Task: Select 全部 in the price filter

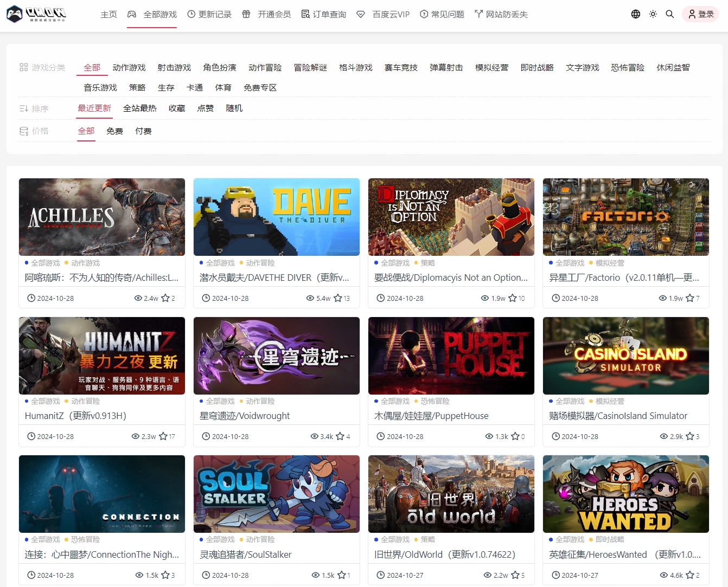Action: pos(86,131)
